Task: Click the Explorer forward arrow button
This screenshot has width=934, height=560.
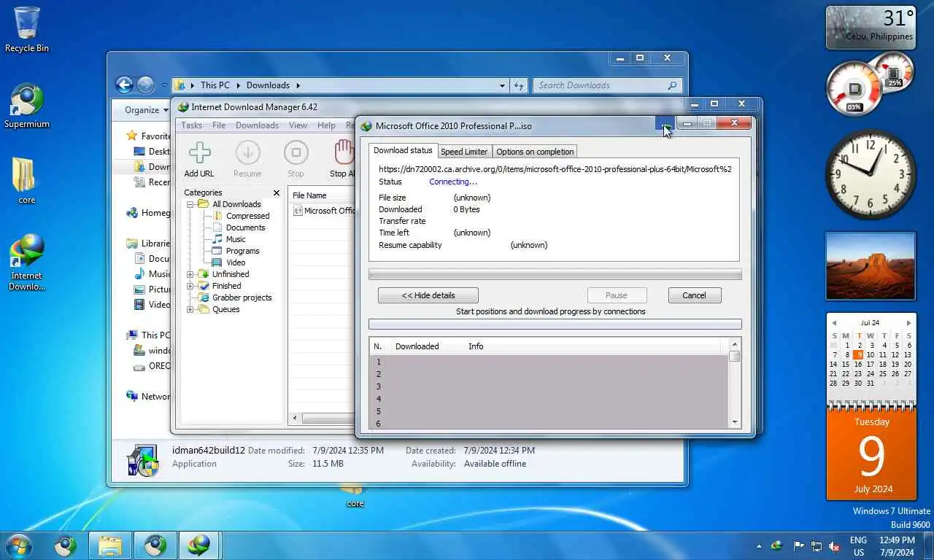Action: tap(145, 85)
